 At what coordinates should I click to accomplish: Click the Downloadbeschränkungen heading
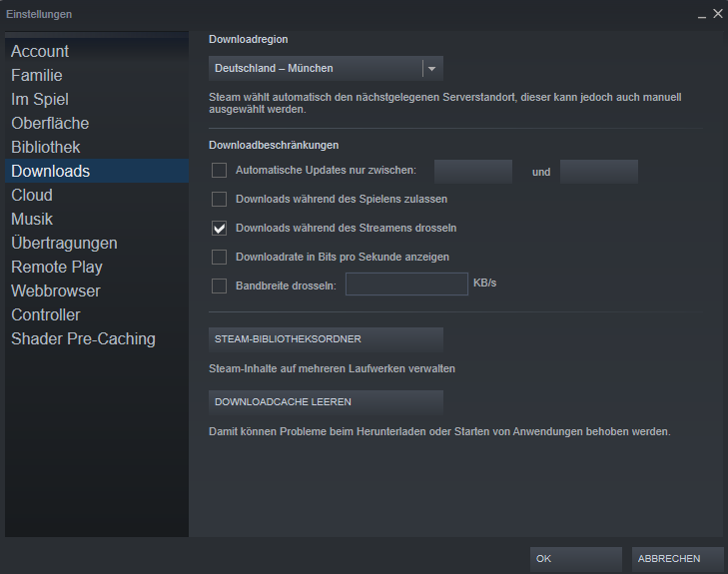274,145
